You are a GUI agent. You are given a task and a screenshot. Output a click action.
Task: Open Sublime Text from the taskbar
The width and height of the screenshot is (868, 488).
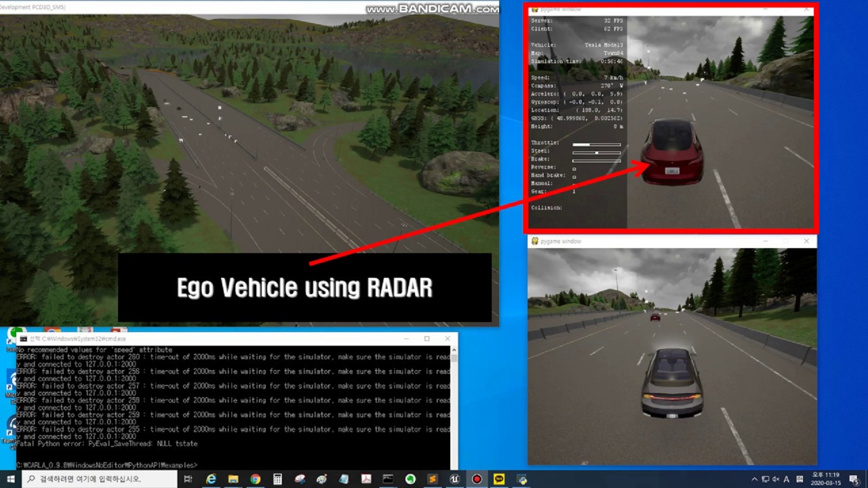pyautogui.click(x=433, y=479)
